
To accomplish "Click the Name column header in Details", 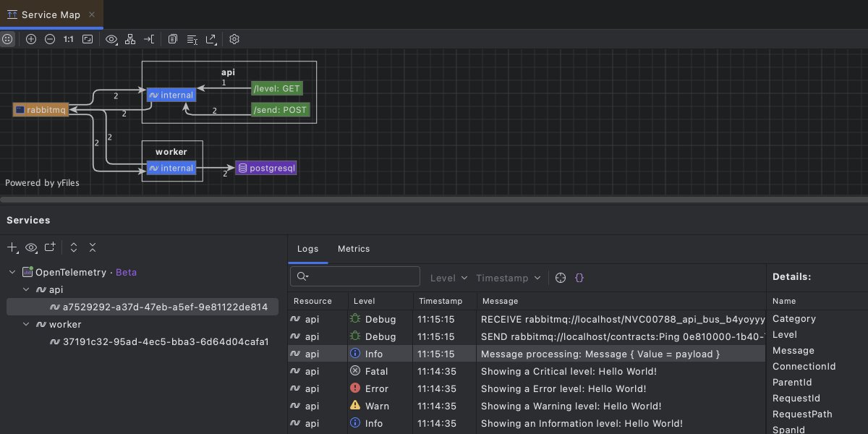I will [784, 301].
